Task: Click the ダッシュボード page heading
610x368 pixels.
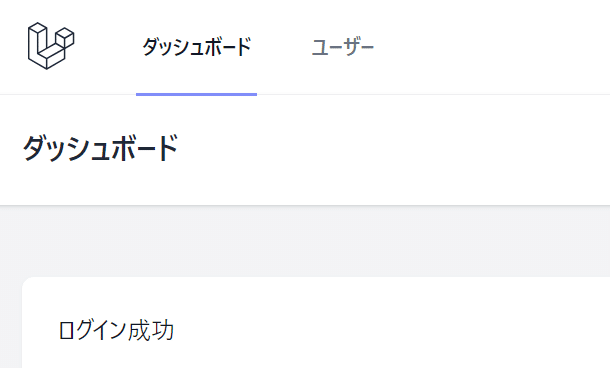Action: pyautogui.click(x=100, y=148)
